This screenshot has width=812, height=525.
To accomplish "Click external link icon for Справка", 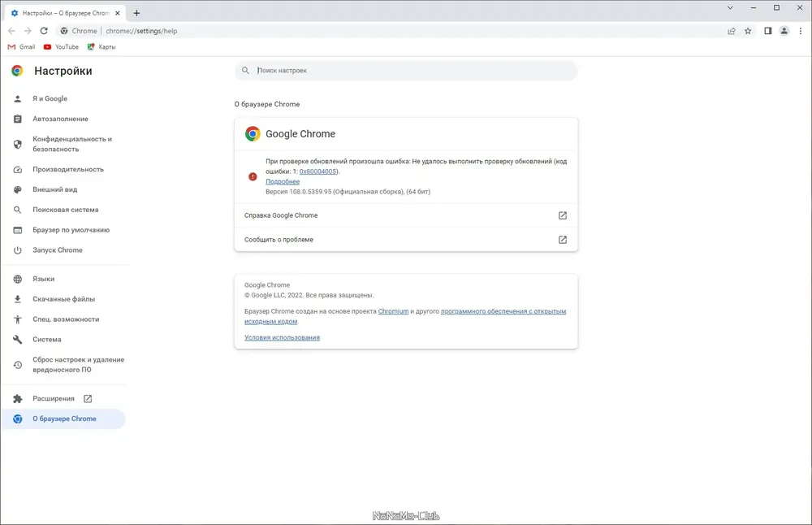I will [563, 215].
